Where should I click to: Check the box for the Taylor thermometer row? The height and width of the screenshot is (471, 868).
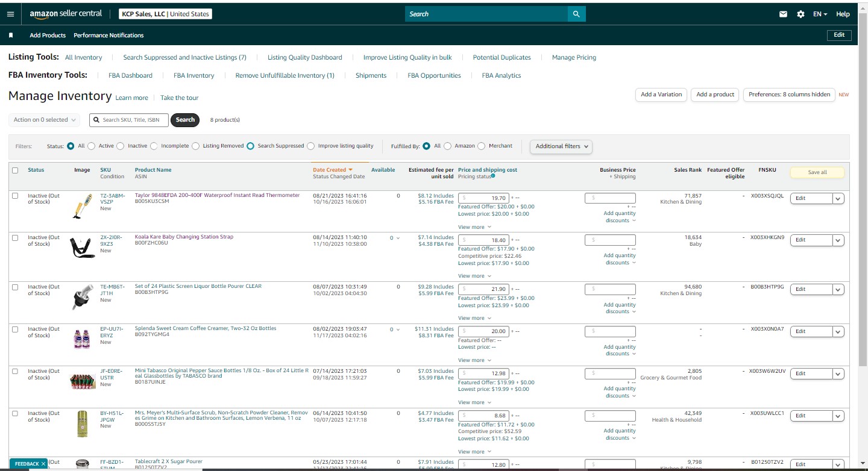point(15,196)
